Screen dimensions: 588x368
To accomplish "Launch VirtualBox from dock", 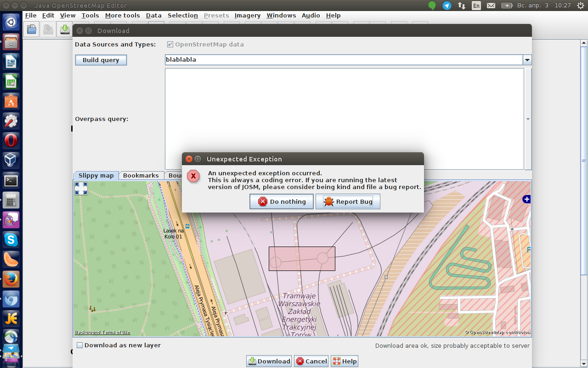I will (11, 160).
